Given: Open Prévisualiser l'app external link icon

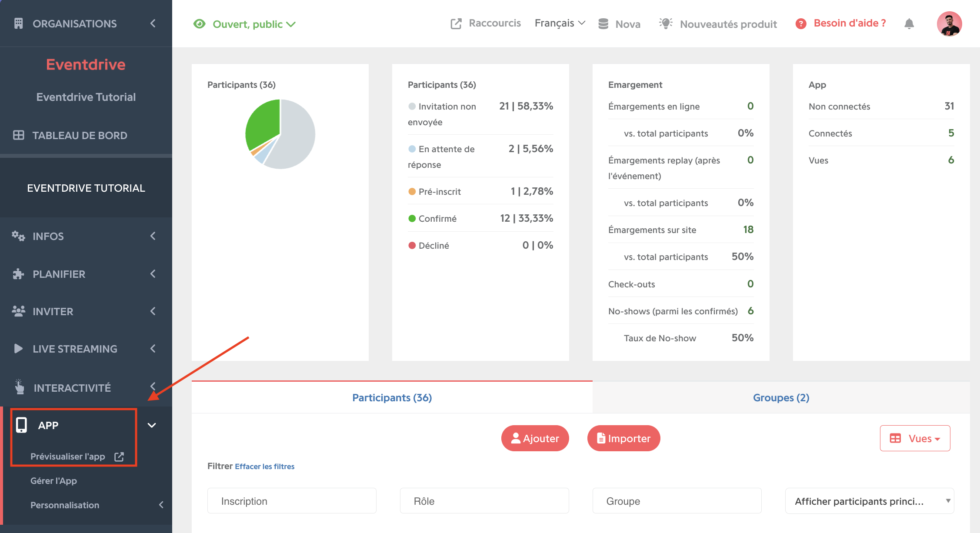Looking at the screenshot, I should [x=119, y=456].
